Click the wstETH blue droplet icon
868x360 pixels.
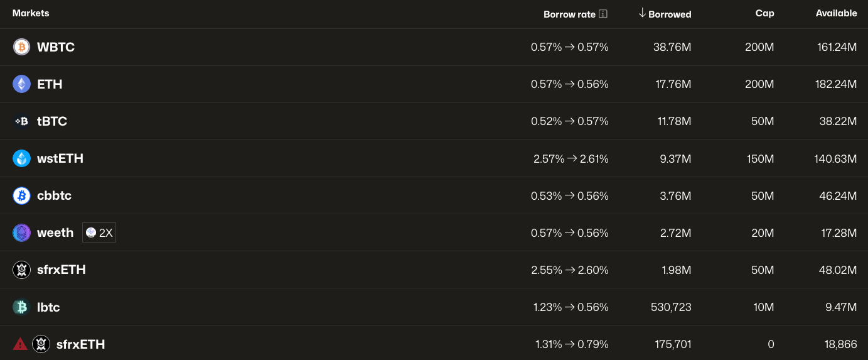pyautogui.click(x=21, y=158)
